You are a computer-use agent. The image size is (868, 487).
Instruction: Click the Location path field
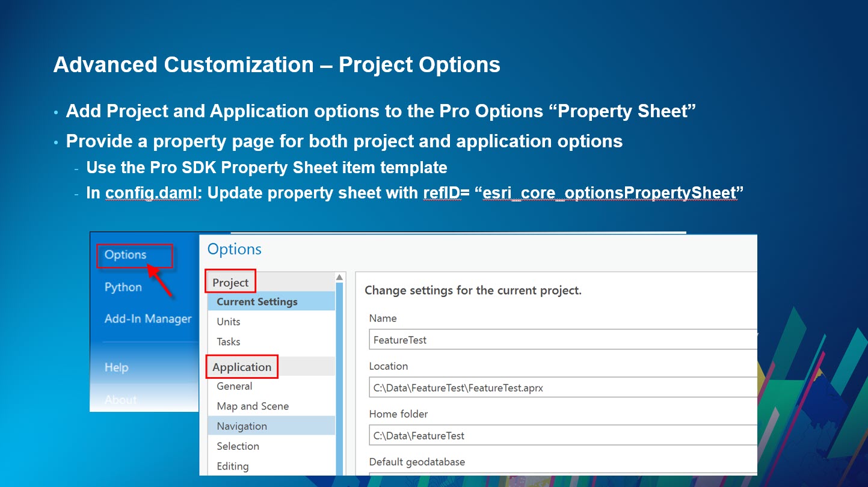point(541,387)
